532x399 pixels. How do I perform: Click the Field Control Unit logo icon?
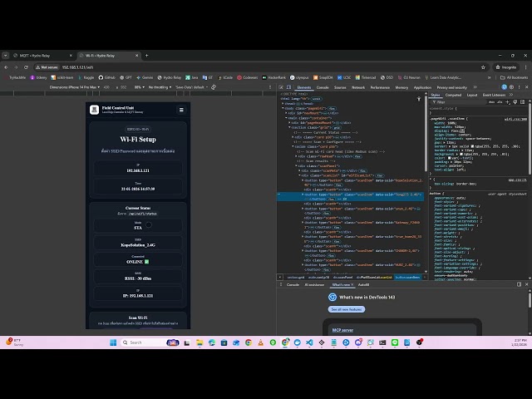click(95, 110)
